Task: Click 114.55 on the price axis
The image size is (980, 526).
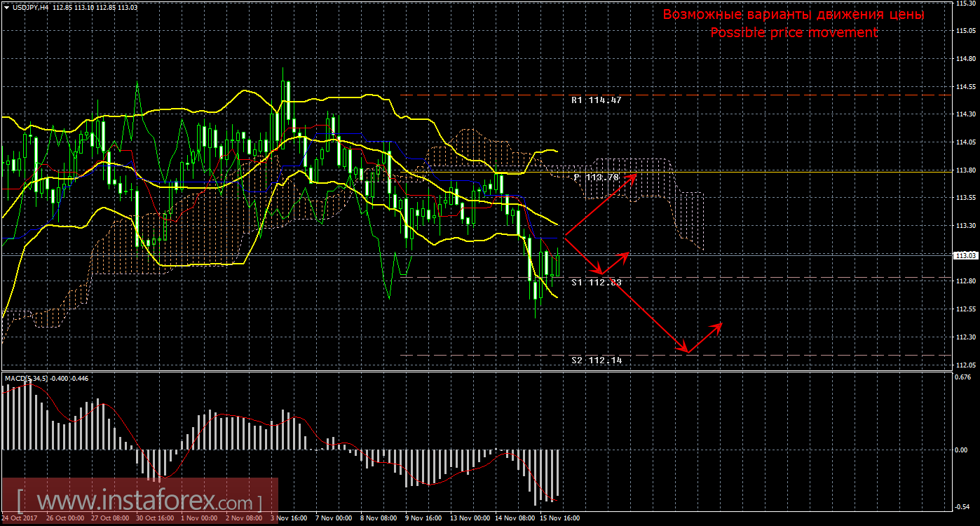Action: 965,87
